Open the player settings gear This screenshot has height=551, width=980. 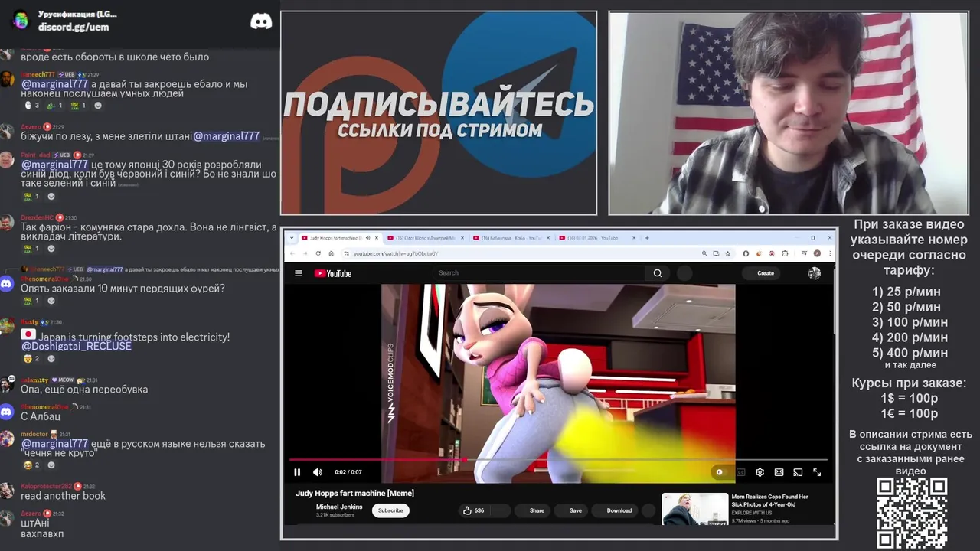tap(759, 472)
